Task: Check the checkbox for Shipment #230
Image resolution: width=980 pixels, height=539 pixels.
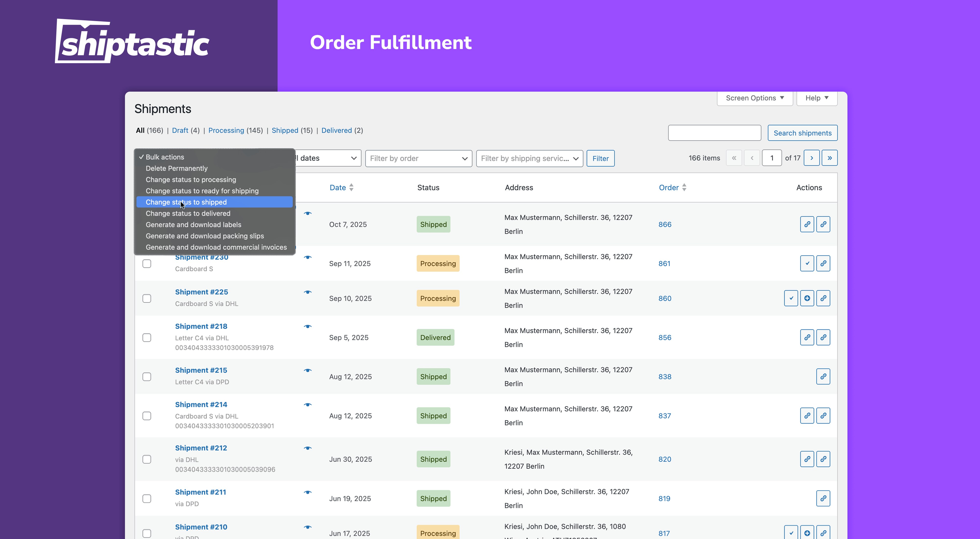Action: pyautogui.click(x=147, y=263)
